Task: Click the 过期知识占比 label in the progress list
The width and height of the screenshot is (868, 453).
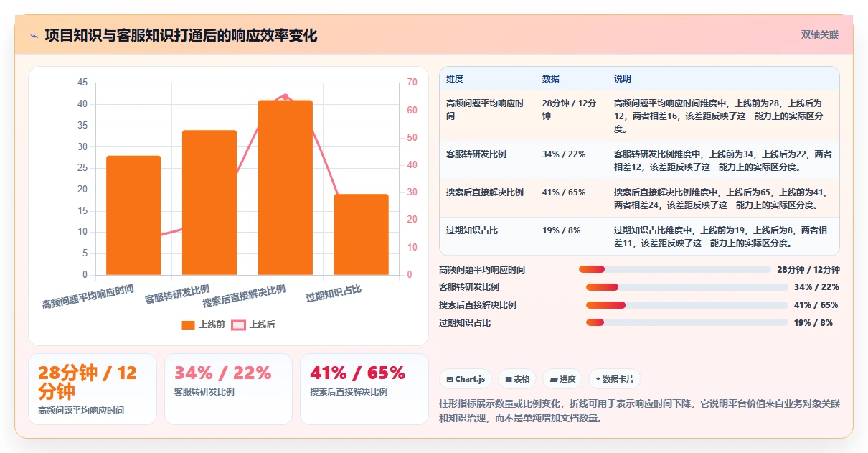Action: [465, 323]
